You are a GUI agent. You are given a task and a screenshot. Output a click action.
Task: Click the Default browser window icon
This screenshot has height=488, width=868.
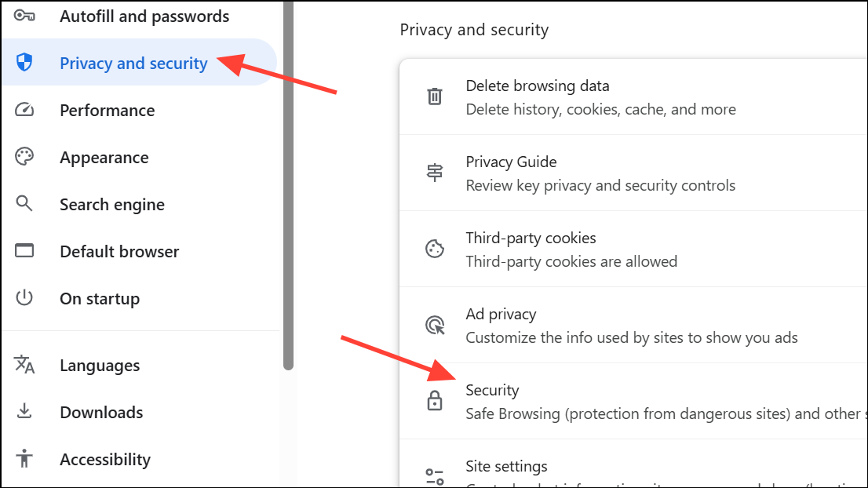(x=24, y=251)
